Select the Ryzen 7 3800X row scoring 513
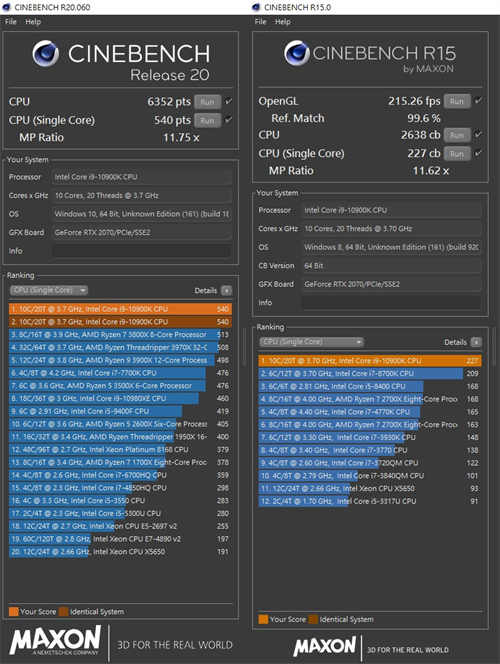The height and width of the screenshot is (664, 500). point(120,335)
